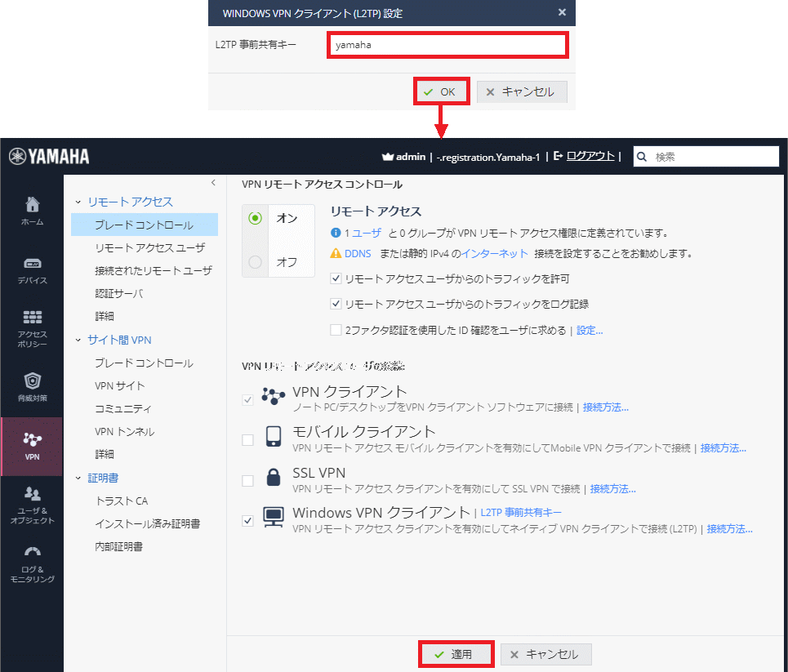Click the search magnifier icon
This screenshot has width=788, height=672.
[643, 157]
